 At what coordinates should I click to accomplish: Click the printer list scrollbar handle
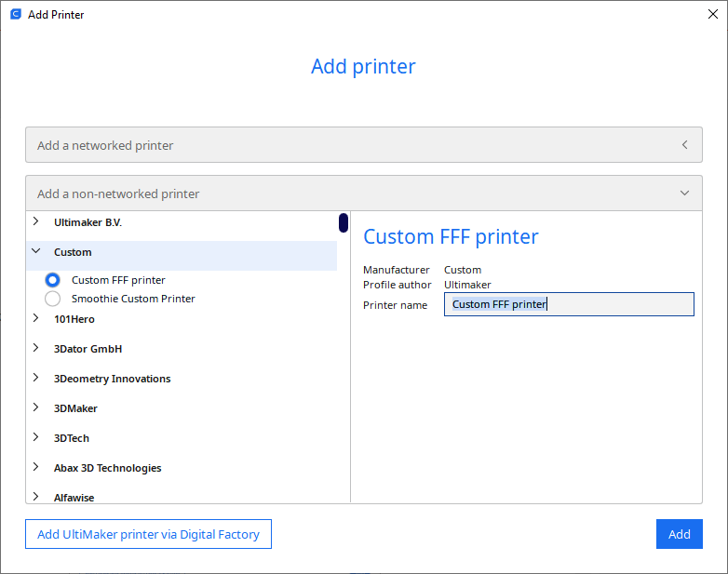coord(344,222)
